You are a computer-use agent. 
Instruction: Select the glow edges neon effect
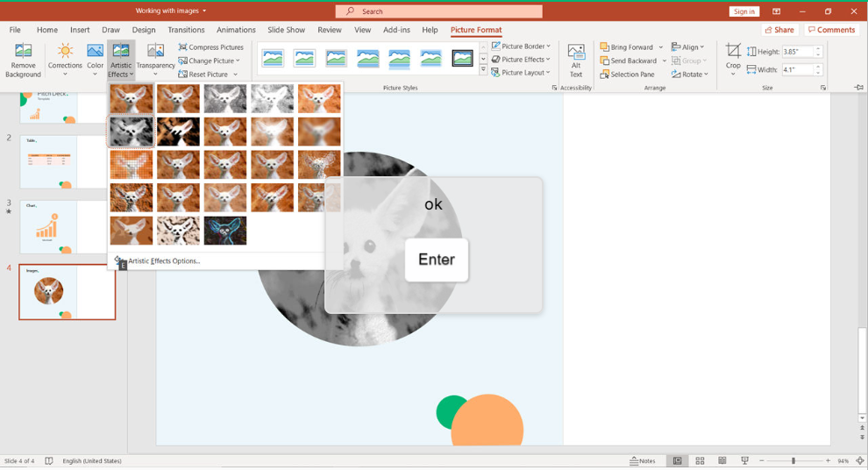(x=225, y=231)
